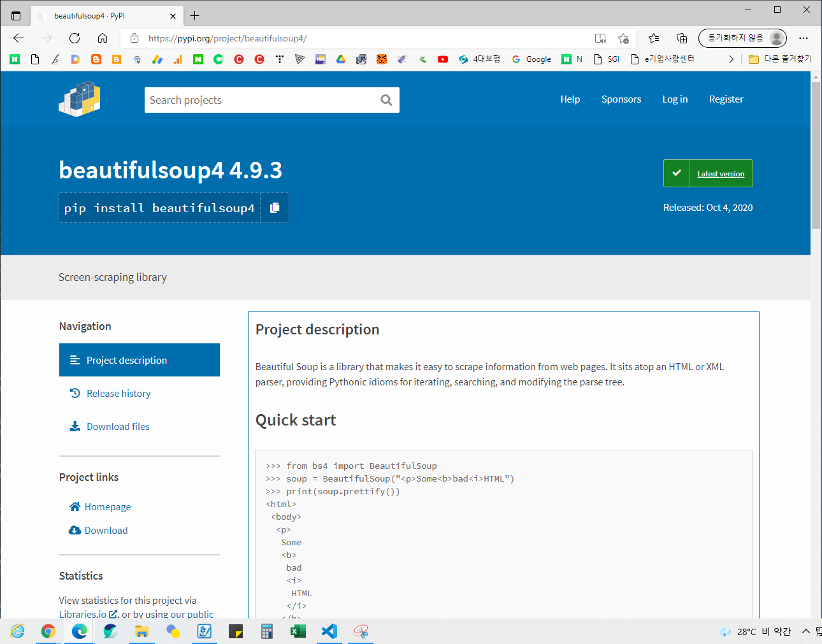Open the Sponsors page
This screenshot has height=644, width=822.
point(621,99)
